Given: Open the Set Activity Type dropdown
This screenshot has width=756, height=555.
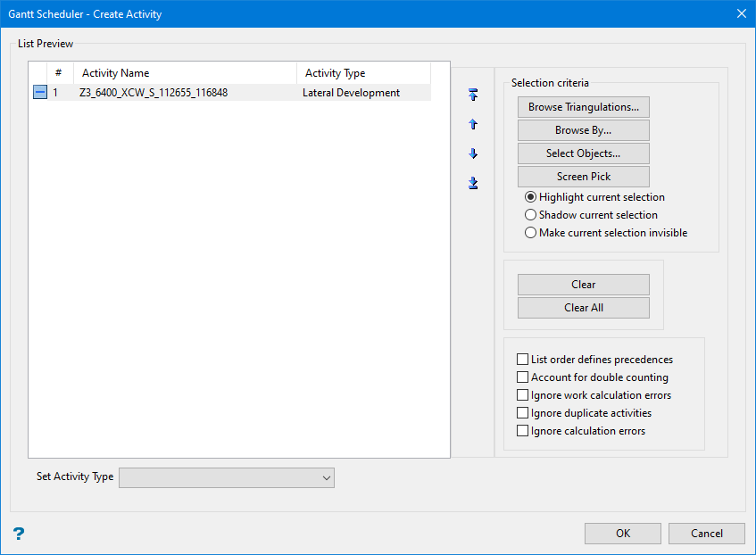Looking at the screenshot, I should coord(227,478).
